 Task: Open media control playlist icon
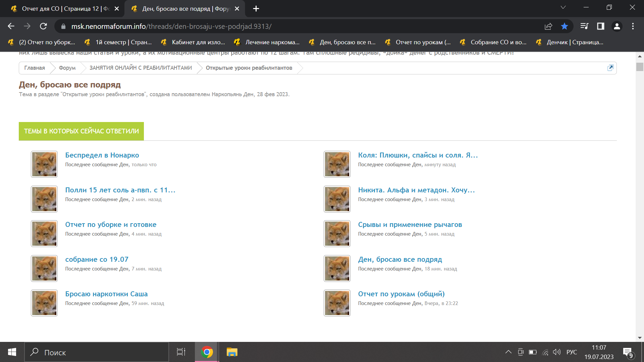[x=584, y=26]
